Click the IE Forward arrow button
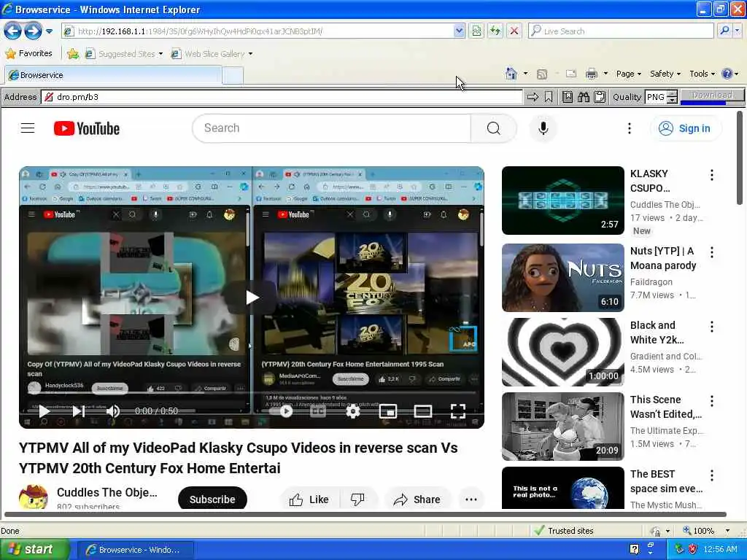Screen dimensions: 747x560 coord(33,31)
